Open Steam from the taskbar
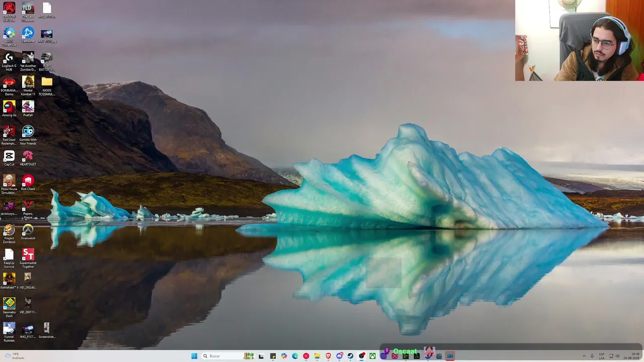The image size is (644, 362). pyautogui.click(x=350, y=356)
